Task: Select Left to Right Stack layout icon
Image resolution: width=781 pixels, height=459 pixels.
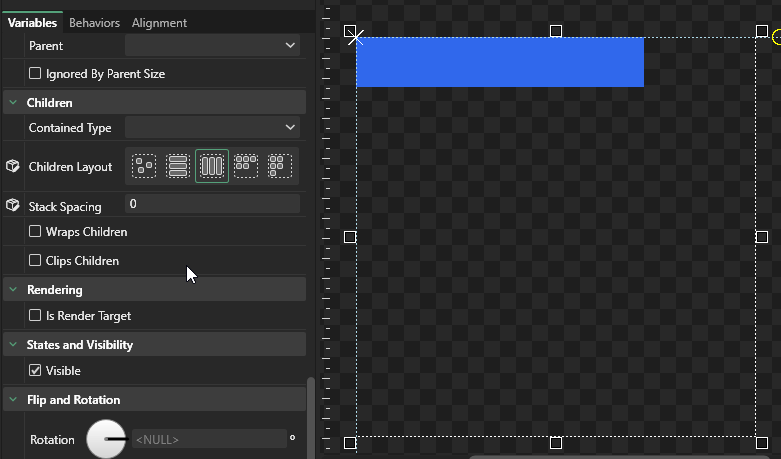Action: point(212,166)
